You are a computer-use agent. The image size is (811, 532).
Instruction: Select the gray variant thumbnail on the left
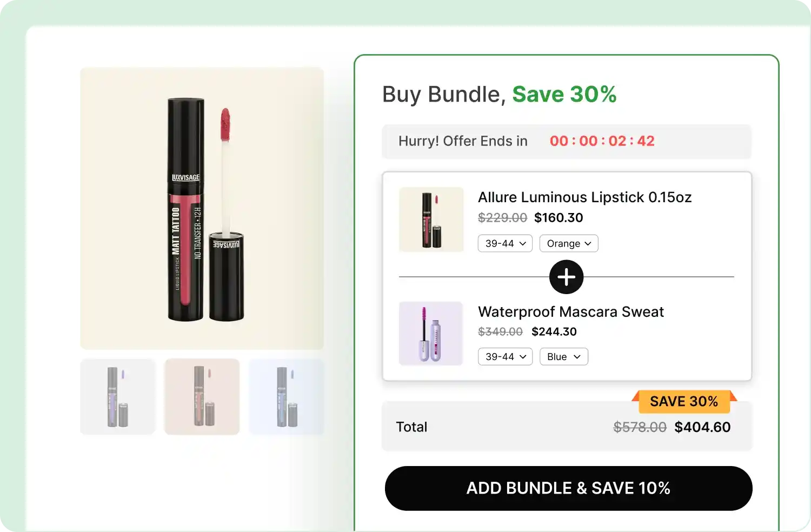(117, 396)
